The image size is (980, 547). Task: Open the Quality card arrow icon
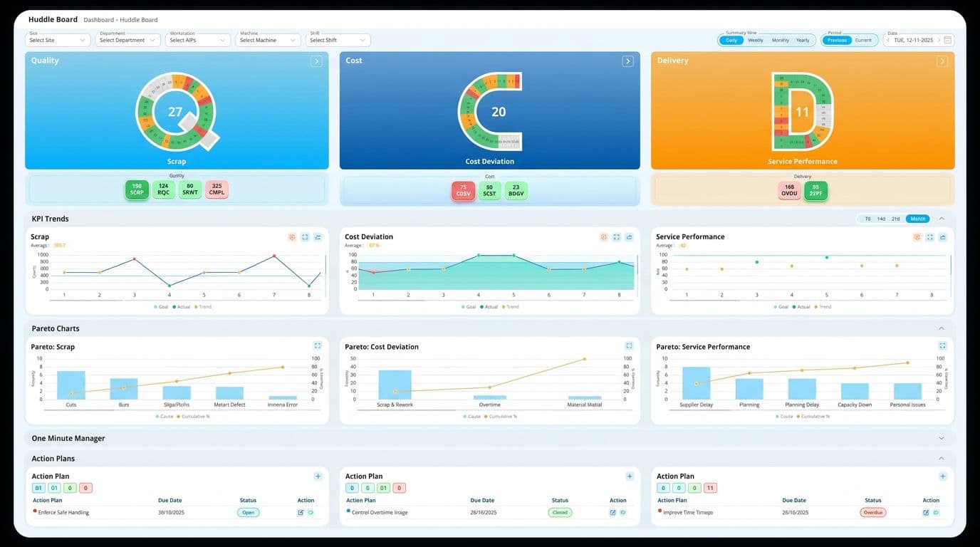(x=316, y=61)
